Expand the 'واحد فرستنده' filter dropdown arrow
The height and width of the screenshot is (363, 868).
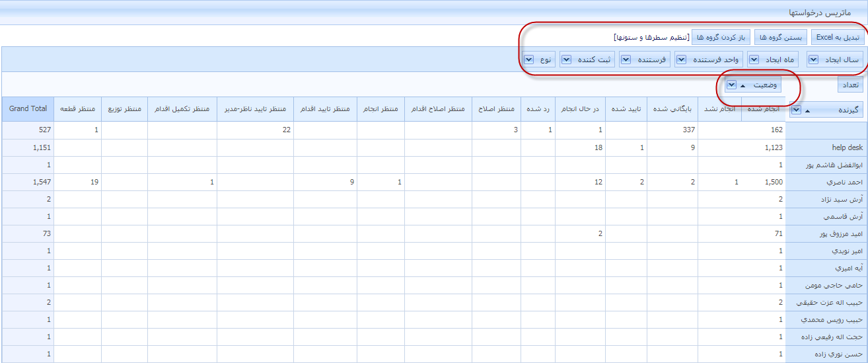(x=681, y=60)
